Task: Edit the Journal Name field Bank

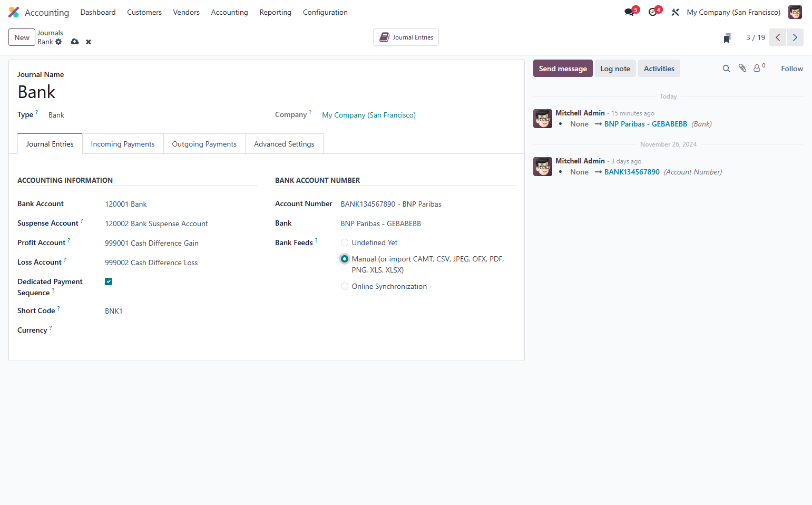Action: tap(266, 92)
